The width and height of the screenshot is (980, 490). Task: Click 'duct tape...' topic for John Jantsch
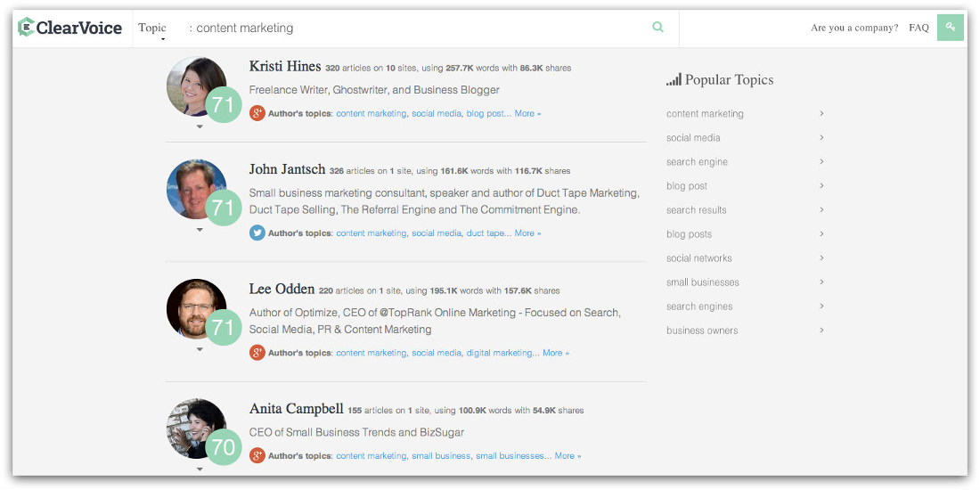coord(489,233)
